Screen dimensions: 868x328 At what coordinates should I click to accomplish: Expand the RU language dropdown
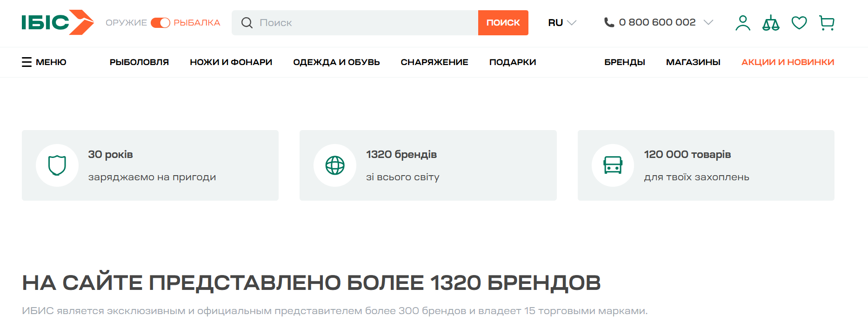(562, 23)
